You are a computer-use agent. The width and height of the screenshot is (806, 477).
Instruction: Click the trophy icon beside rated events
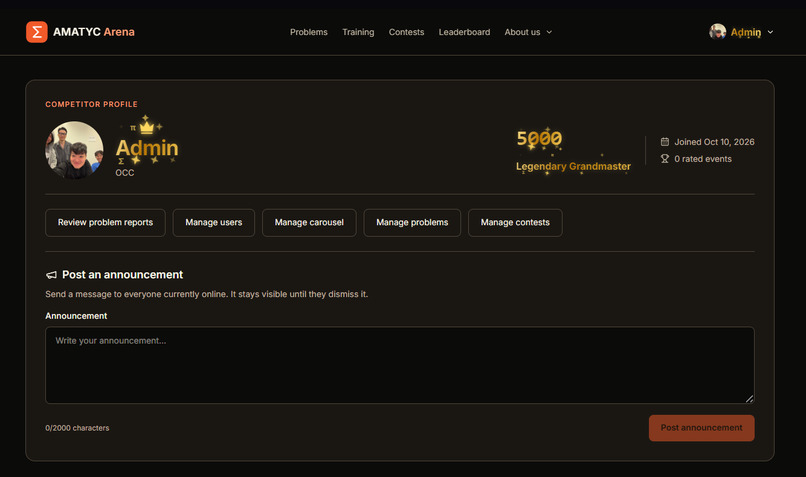pos(665,159)
